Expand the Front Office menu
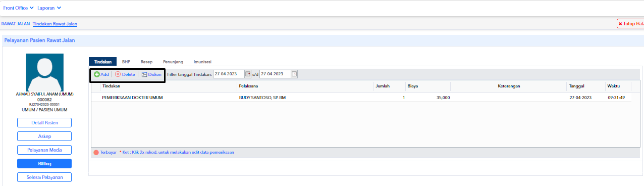 click(18, 8)
